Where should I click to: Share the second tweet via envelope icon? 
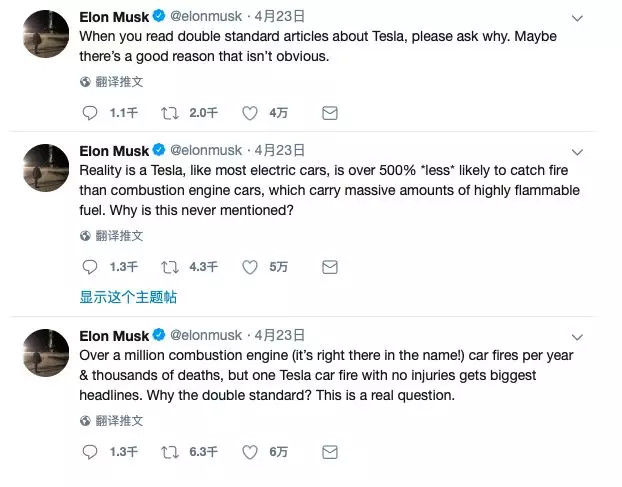pos(330,267)
